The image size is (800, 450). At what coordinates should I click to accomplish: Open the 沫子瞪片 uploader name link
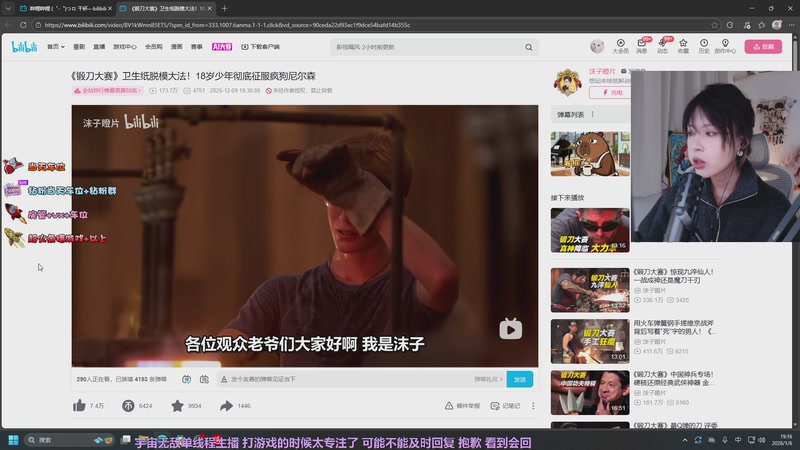click(602, 71)
